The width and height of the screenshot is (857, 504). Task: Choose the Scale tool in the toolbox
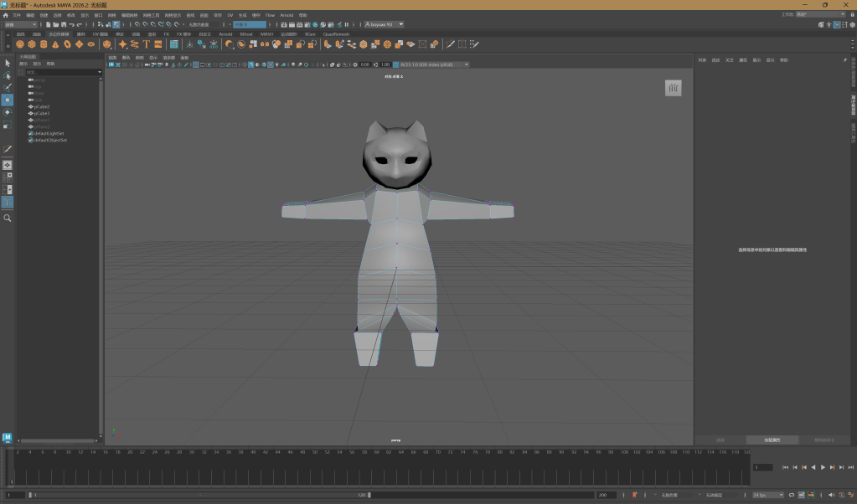(8, 125)
